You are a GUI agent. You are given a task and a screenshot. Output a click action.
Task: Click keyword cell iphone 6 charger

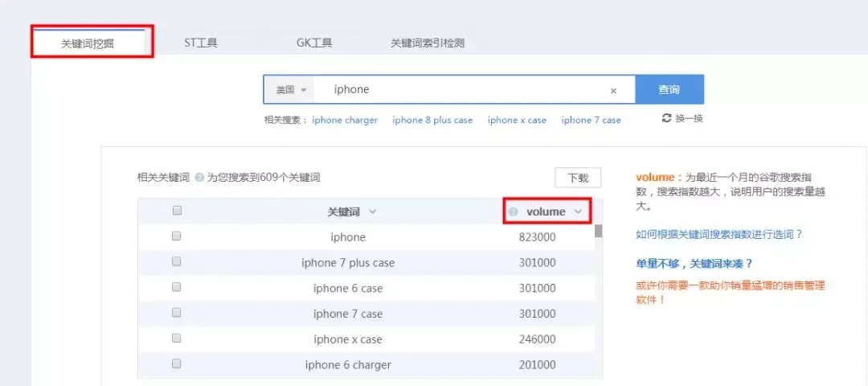[348, 364]
